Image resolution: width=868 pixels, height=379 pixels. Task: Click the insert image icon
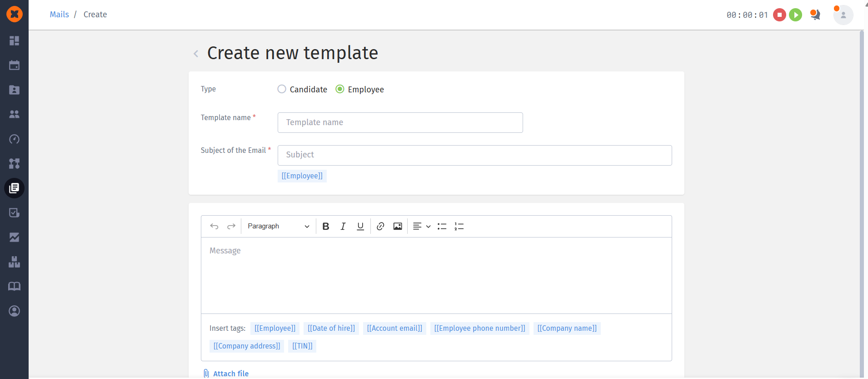click(398, 227)
